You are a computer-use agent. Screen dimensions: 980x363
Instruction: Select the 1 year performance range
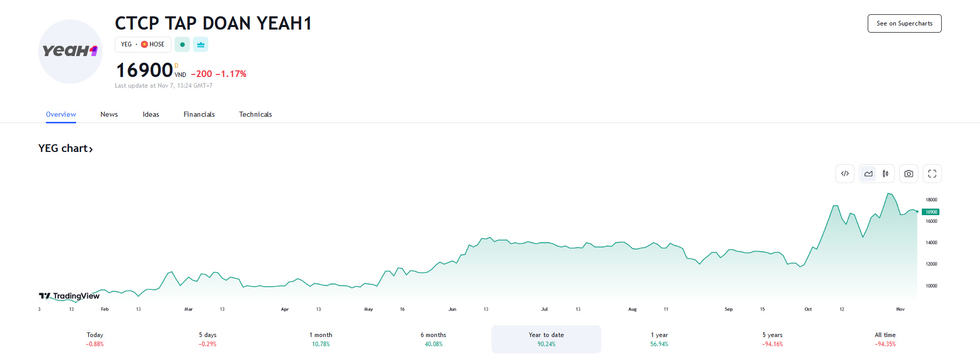tap(658, 339)
